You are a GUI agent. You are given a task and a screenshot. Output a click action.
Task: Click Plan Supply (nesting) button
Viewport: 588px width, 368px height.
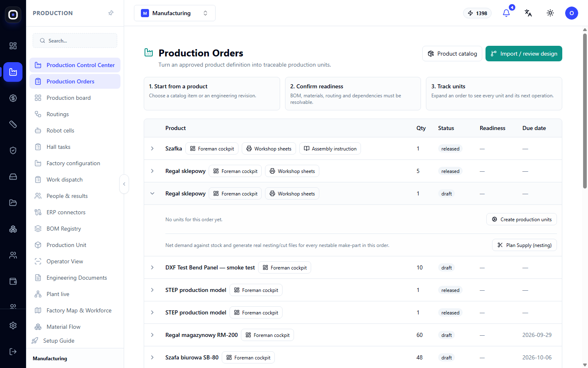pyautogui.click(x=524, y=245)
